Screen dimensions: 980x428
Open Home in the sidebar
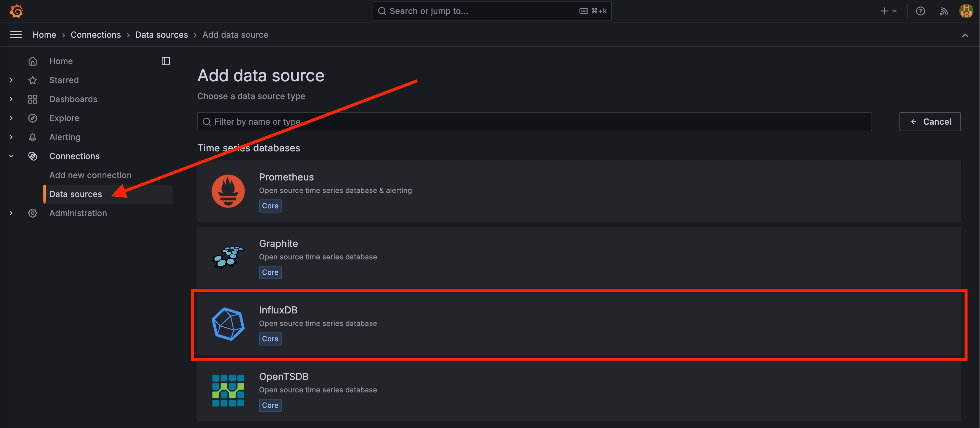tap(61, 61)
